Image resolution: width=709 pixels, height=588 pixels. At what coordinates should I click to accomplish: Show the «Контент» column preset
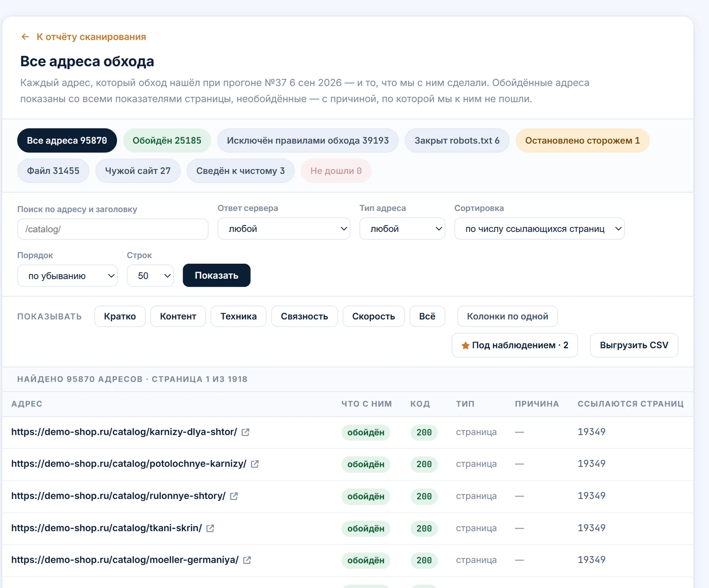click(x=178, y=316)
